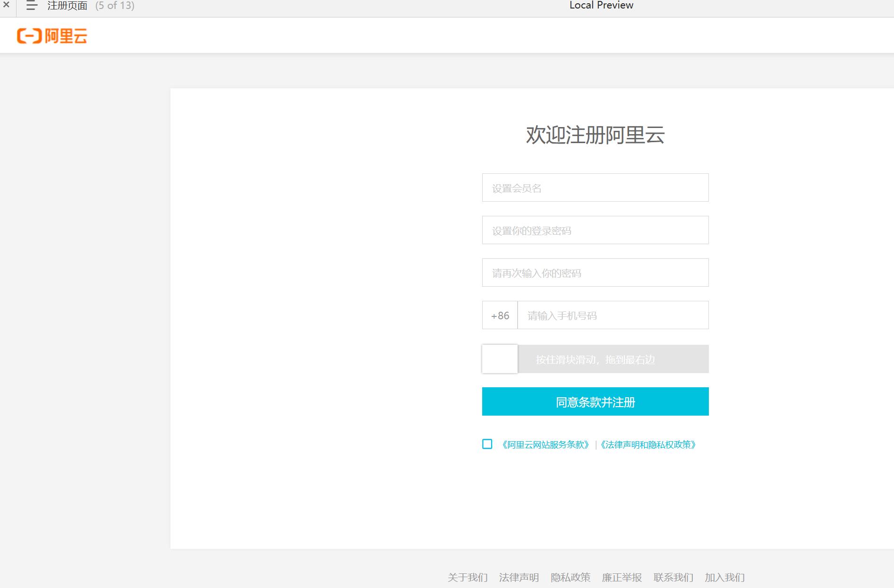Open the 联系我们 footer link
This screenshot has height=588, width=894.
[x=673, y=577]
